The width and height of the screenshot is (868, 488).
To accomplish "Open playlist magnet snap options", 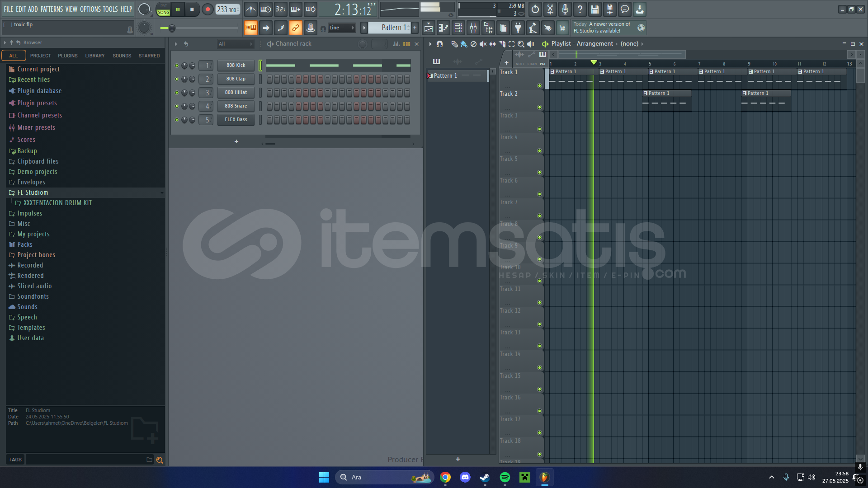I will click(x=439, y=44).
